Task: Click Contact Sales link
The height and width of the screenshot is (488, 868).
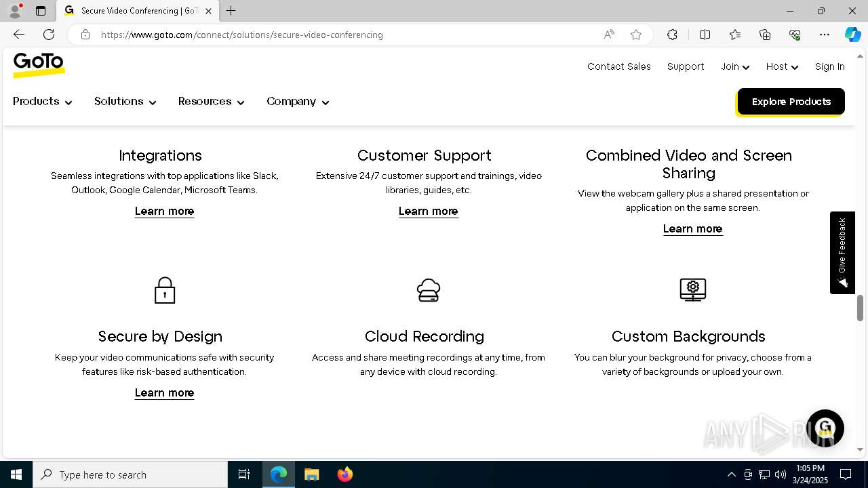Action: pyautogui.click(x=619, y=66)
